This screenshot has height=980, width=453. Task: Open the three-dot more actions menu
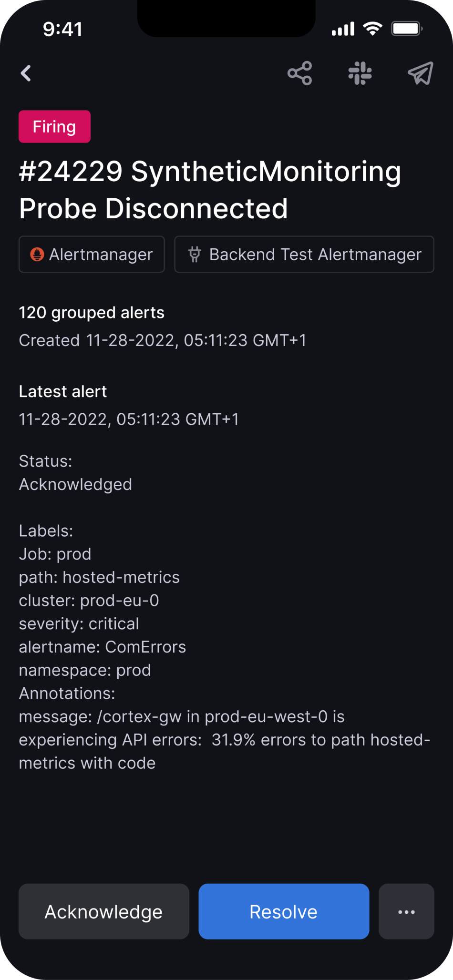coord(406,911)
